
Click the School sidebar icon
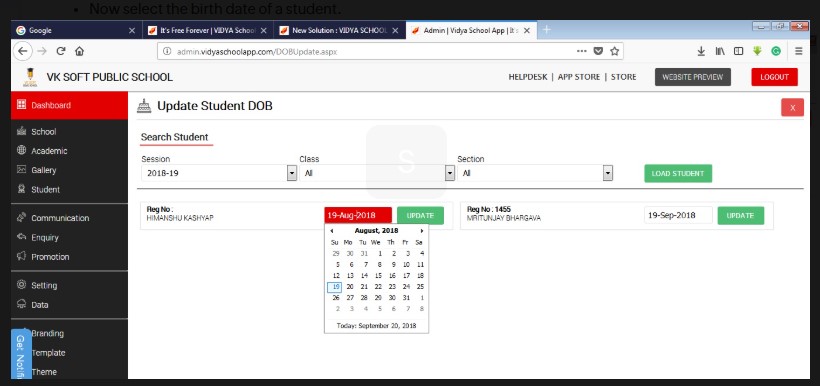tap(21, 131)
